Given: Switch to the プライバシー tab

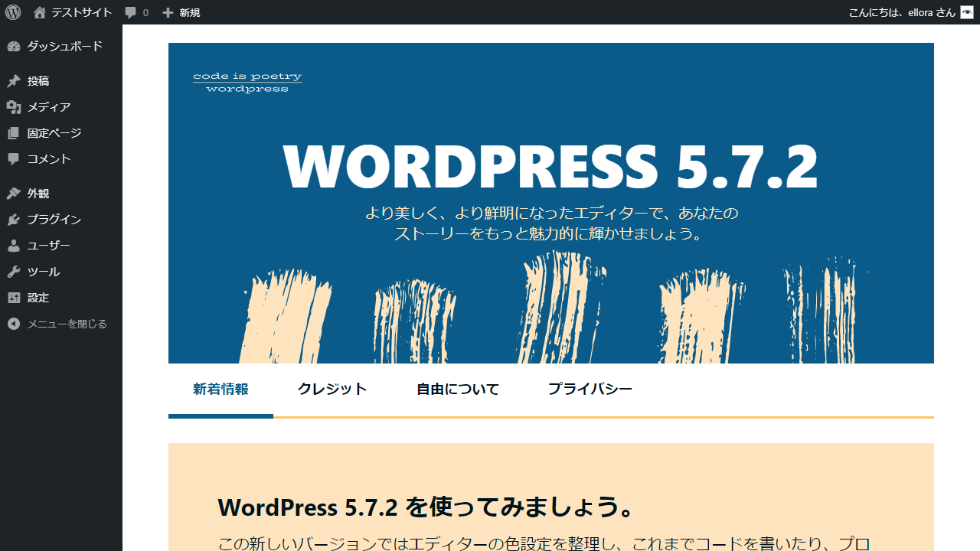Looking at the screenshot, I should (x=590, y=389).
